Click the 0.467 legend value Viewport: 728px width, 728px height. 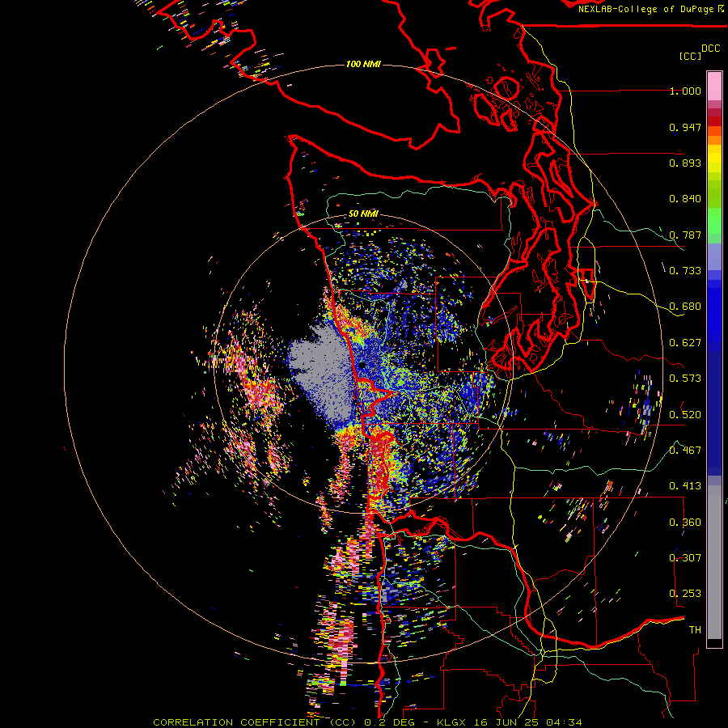point(685,450)
